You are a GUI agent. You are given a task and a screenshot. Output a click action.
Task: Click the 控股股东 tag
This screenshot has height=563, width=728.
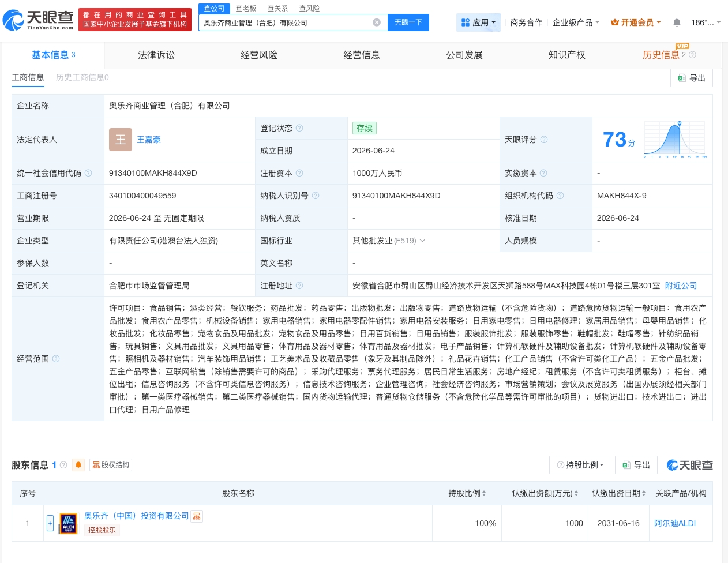(102, 530)
